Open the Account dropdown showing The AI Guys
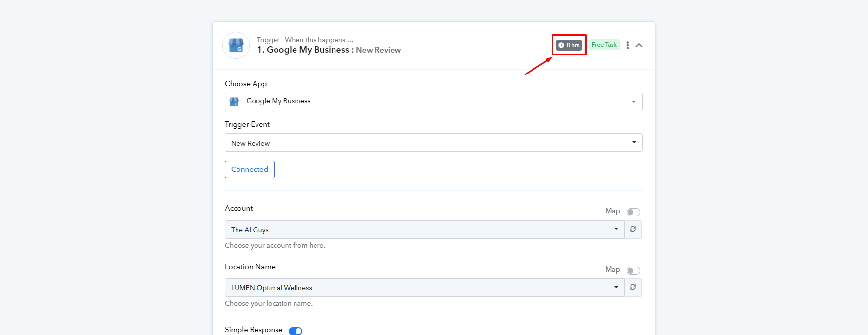 tap(425, 229)
